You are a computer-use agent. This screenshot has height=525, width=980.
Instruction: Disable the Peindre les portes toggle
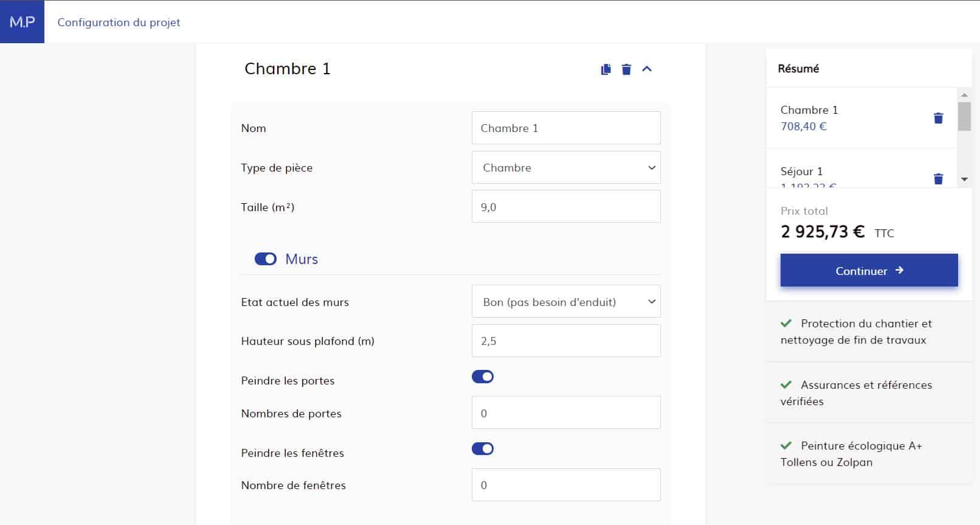(x=483, y=377)
